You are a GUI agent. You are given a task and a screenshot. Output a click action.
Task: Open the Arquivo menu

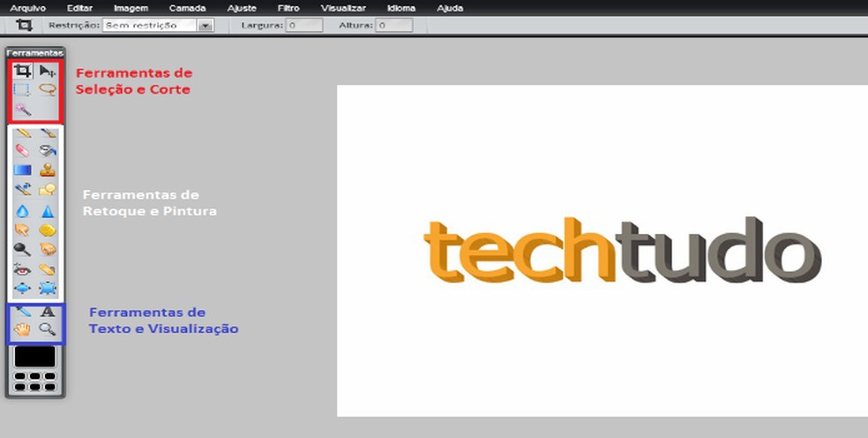coord(27,8)
